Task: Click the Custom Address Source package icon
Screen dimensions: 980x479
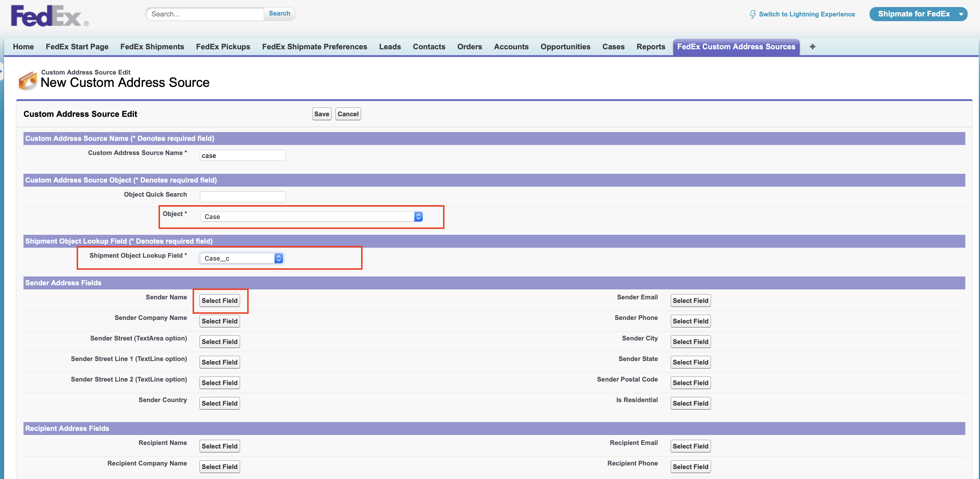Action: coord(28,81)
